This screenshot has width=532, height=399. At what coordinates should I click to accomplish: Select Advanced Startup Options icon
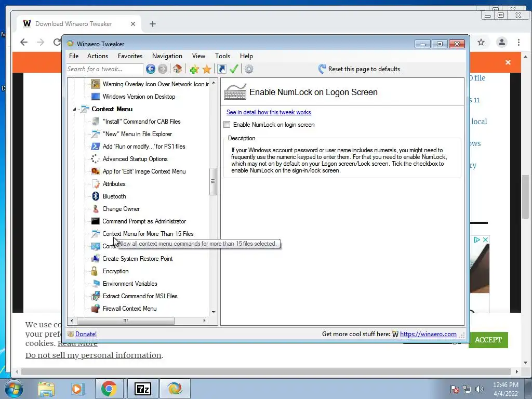point(96,159)
